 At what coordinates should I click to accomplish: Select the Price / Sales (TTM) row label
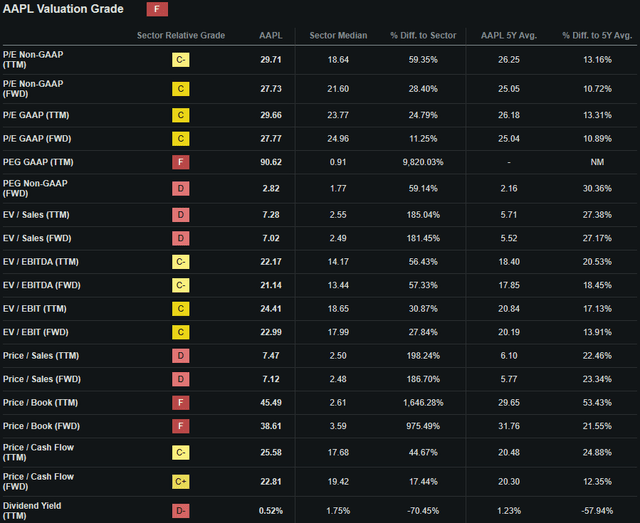coord(41,356)
